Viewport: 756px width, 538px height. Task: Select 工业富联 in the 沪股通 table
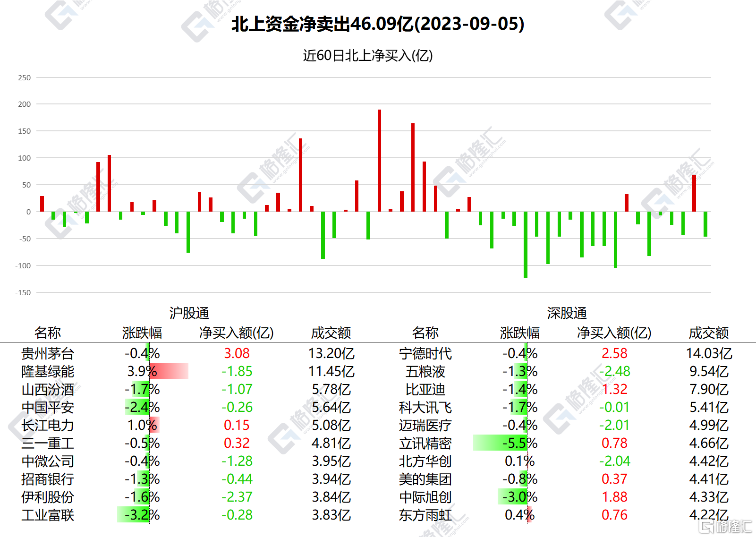point(48,515)
